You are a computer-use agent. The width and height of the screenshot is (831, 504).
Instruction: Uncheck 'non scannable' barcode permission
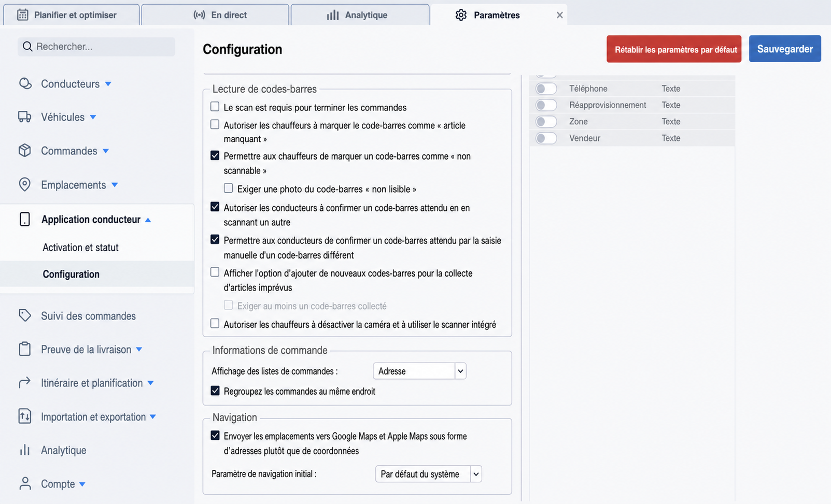215,155
